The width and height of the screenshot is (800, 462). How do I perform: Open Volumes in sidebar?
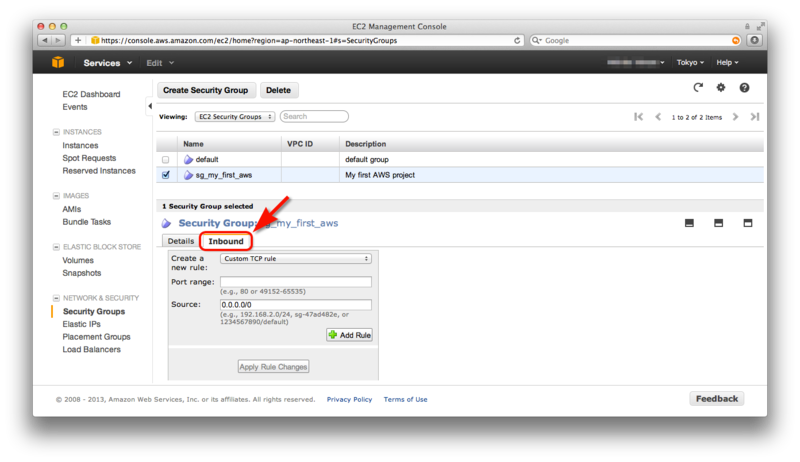coord(78,260)
